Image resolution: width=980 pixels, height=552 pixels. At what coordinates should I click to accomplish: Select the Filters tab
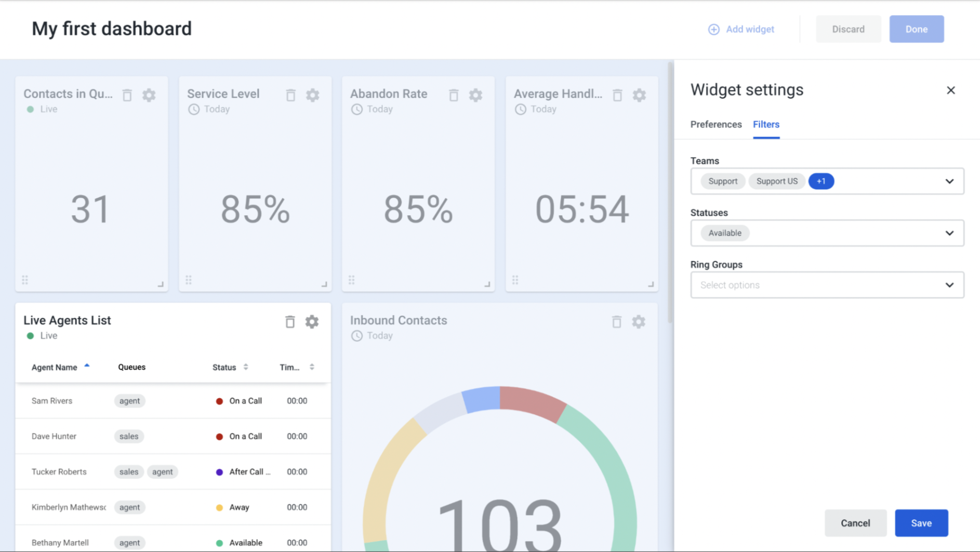[x=766, y=124]
